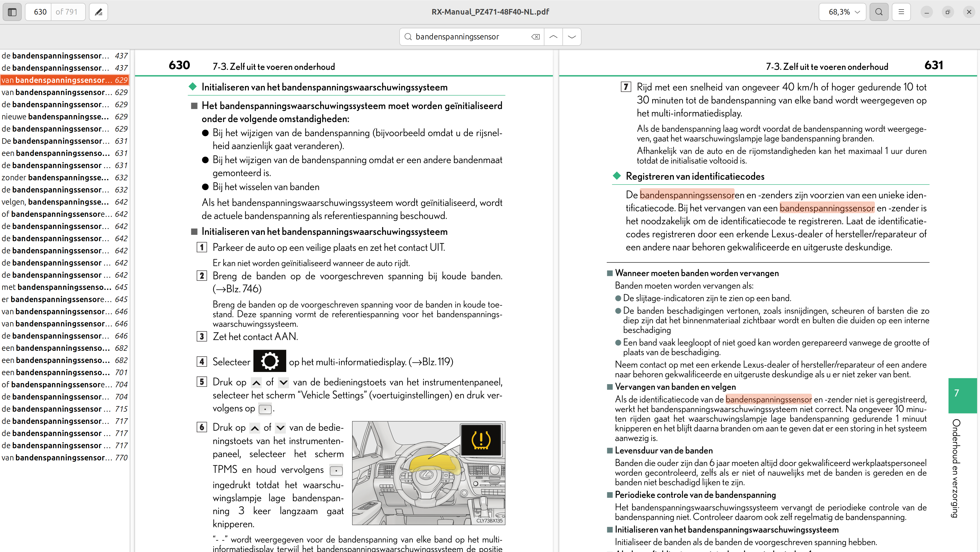Clear the search field text
This screenshot has height=552, width=980.
point(535,37)
